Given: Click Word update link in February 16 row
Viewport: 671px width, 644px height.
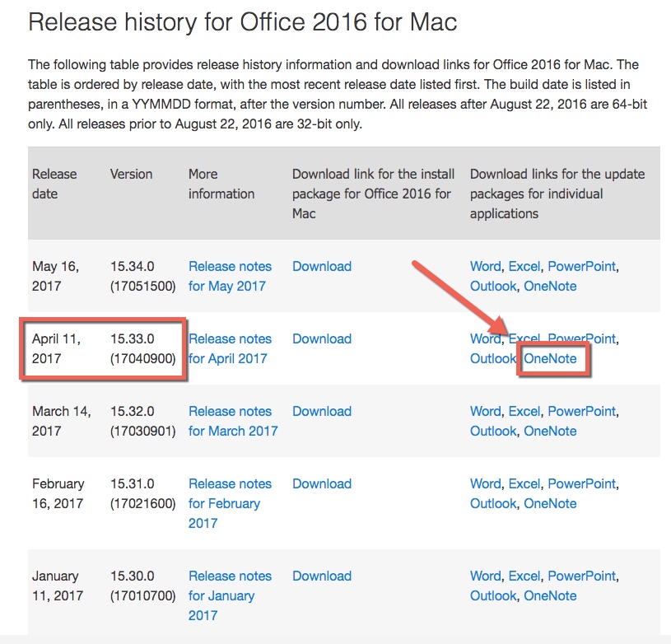Looking at the screenshot, I should (485, 483).
